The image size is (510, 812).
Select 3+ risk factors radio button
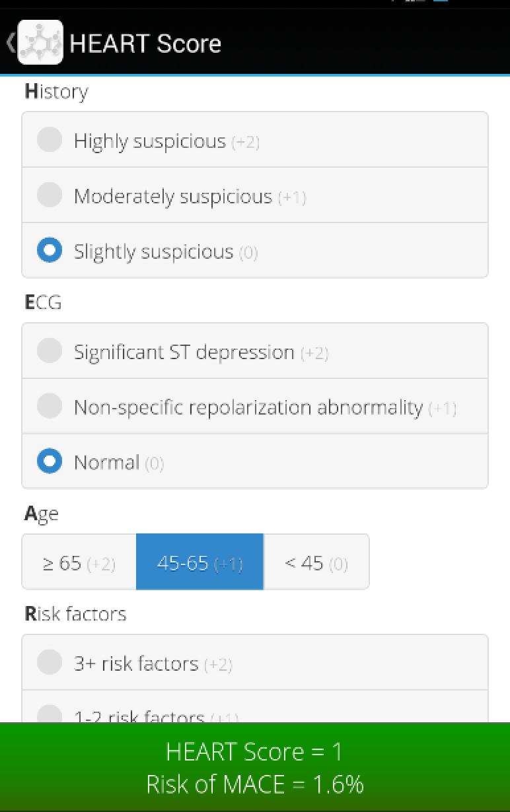(50, 663)
